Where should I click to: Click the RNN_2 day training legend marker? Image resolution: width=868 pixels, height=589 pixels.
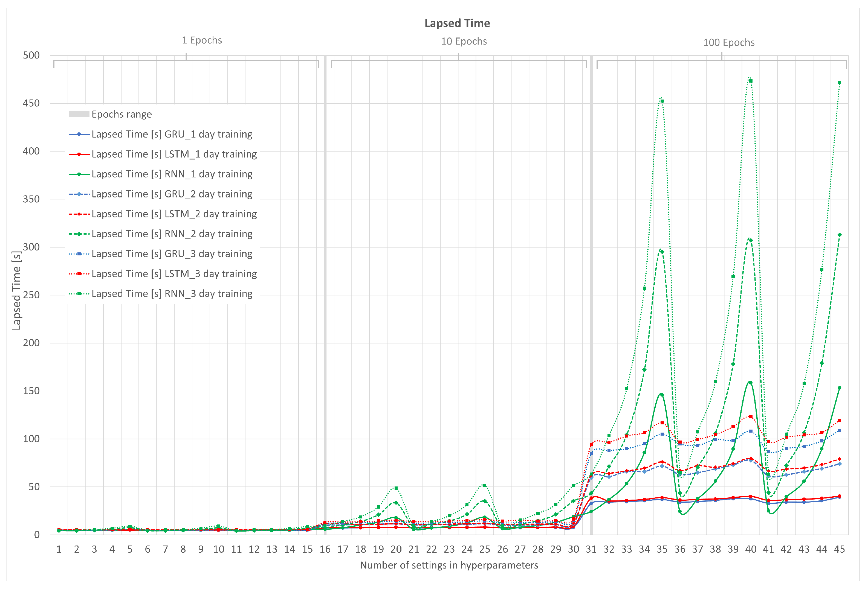[79, 234]
